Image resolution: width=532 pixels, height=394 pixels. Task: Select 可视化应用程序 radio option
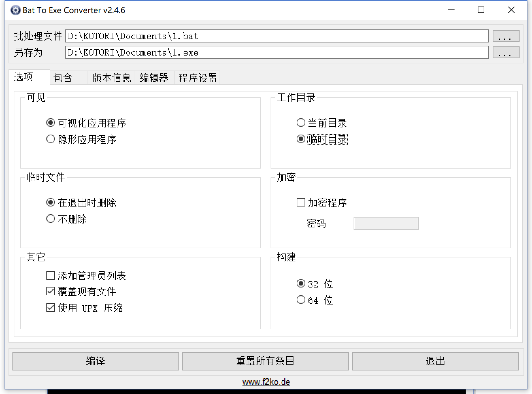[x=86, y=123]
